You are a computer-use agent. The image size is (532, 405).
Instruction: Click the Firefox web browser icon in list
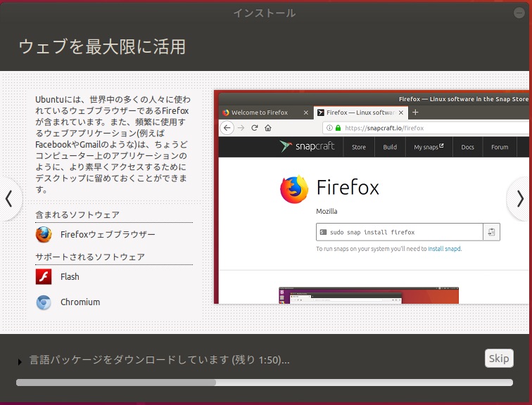[x=44, y=235]
